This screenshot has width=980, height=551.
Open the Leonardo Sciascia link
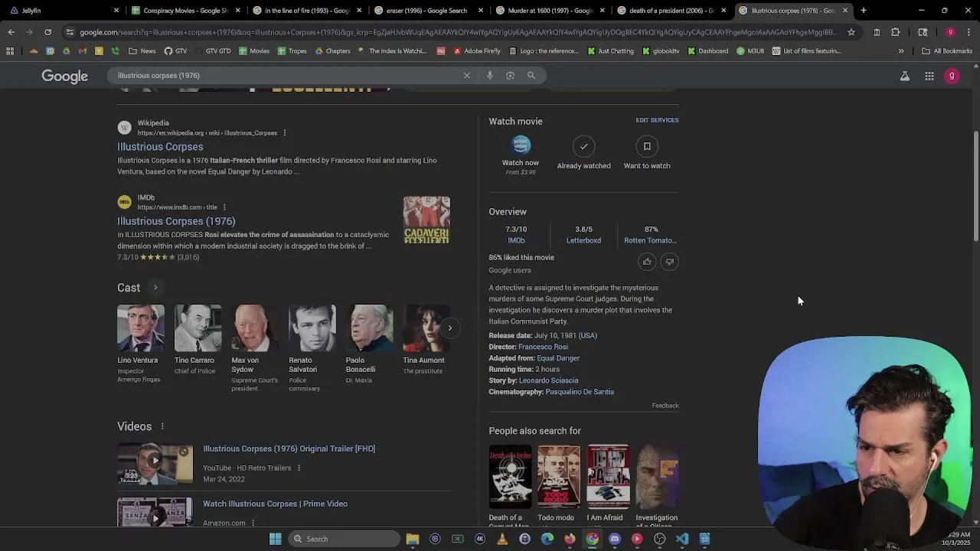click(548, 380)
